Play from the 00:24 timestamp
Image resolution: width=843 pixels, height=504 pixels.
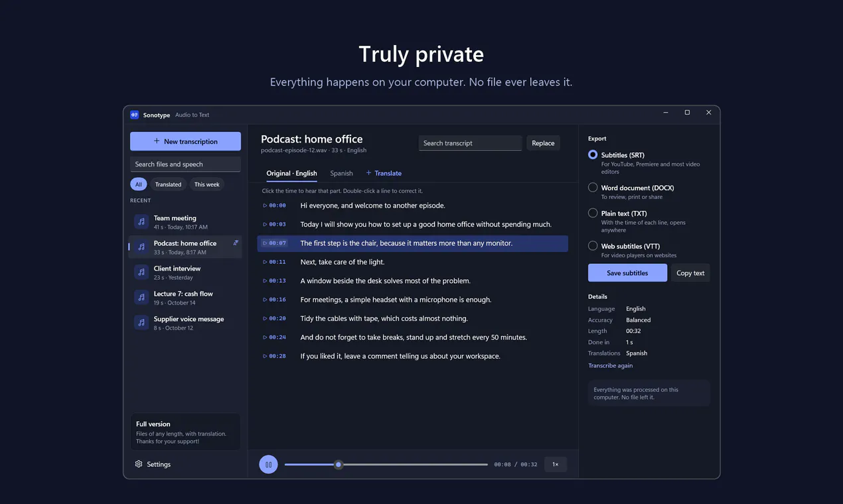tap(275, 337)
